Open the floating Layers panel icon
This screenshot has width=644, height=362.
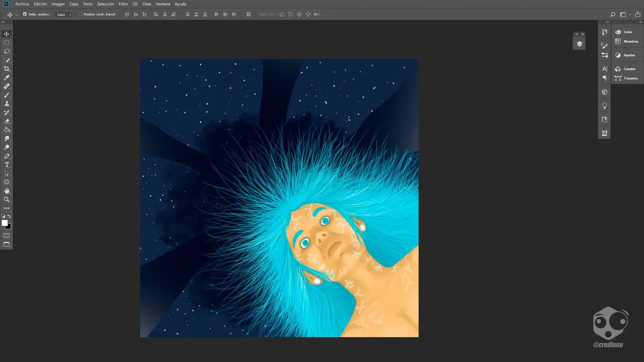coord(580,44)
